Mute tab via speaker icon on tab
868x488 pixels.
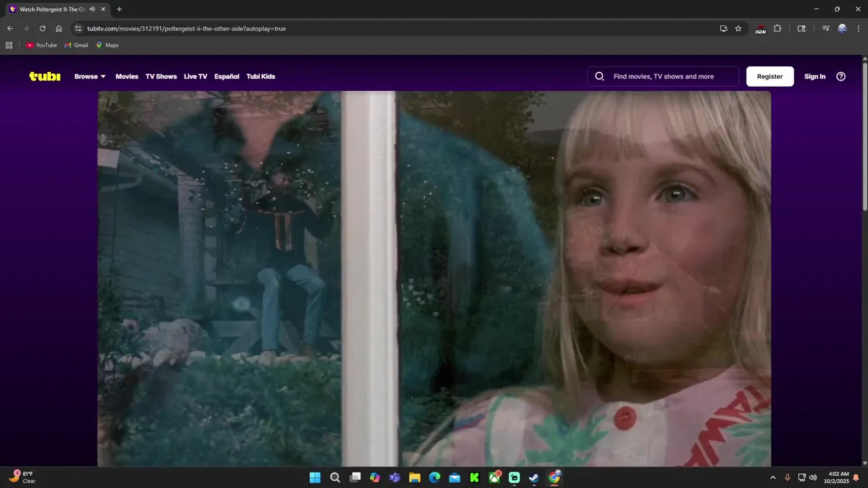[92, 9]
